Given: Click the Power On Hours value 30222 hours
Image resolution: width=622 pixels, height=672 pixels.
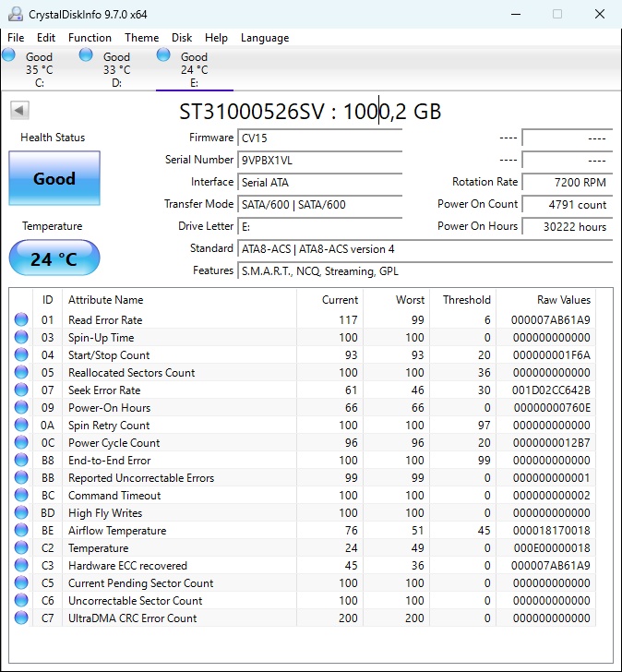Looking at the screenshot, I should tap(568, 227).
